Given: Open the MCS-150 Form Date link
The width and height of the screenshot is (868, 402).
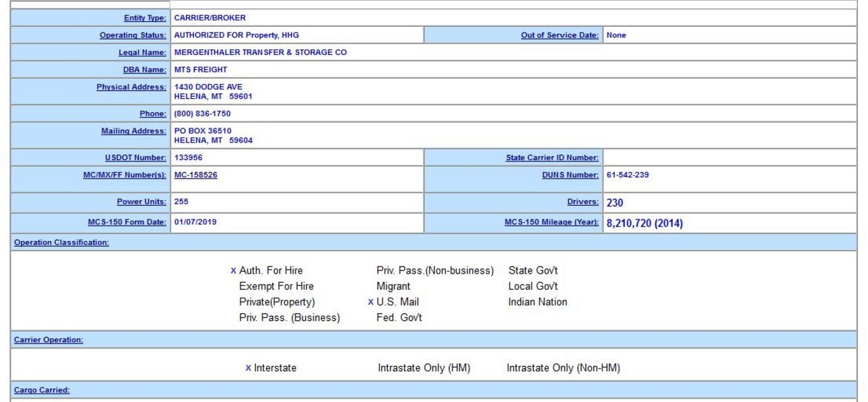Looking at the screenshot, I should pos(126,221).
